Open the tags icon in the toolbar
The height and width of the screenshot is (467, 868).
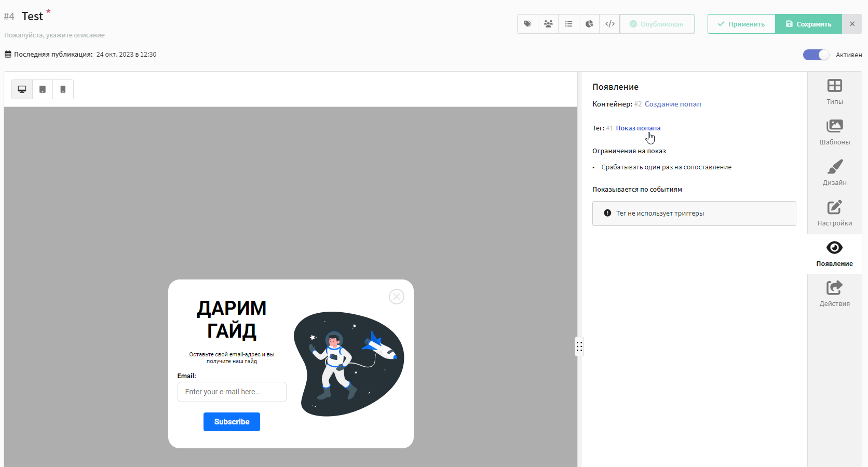tap(527, 24)
